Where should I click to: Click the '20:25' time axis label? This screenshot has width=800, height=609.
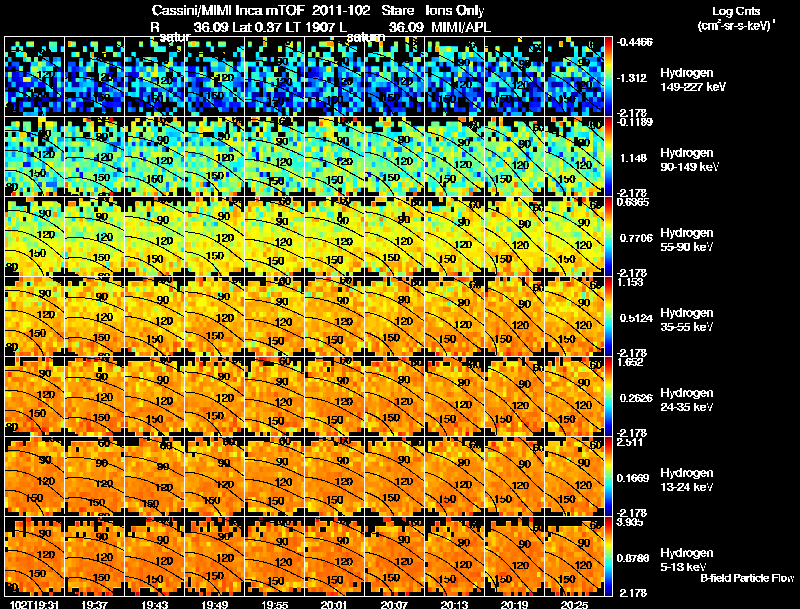pyautogui.click(x=574, y=605)
